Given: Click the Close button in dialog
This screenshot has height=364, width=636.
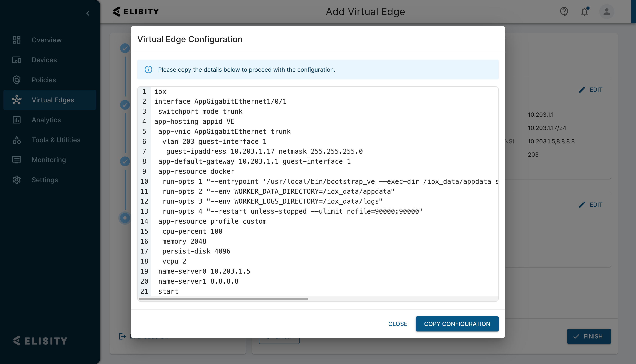Looking at the screenshot, I should (x=397, y=324).
